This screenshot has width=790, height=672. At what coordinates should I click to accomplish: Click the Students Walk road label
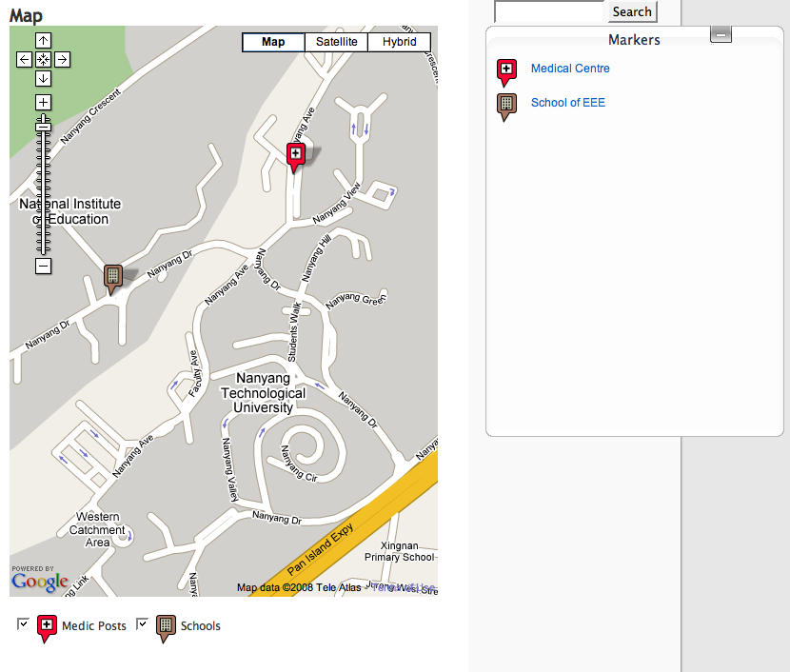pos(294,332)
